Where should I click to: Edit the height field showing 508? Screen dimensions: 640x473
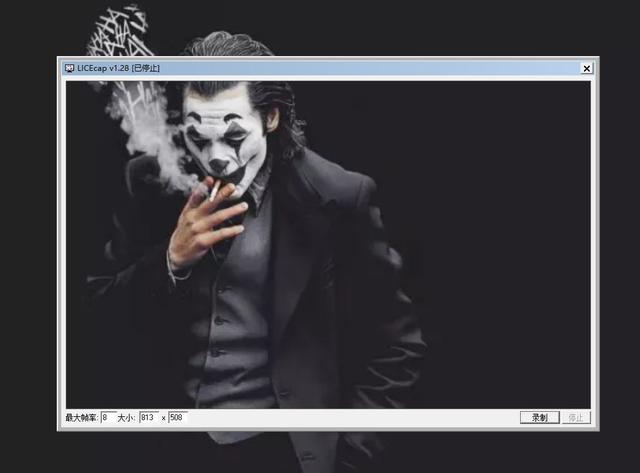[178, 417]
